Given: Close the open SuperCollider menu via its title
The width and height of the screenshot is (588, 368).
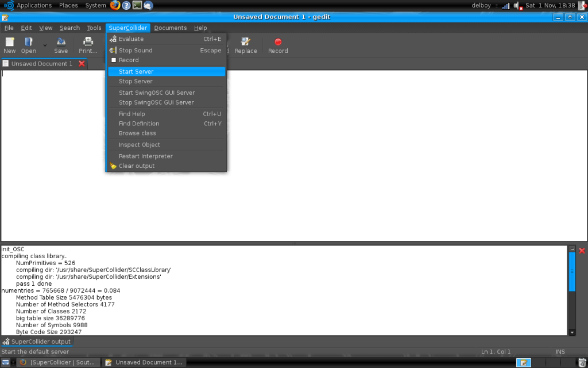Looking at the screenshot, I should pos(128,28).
